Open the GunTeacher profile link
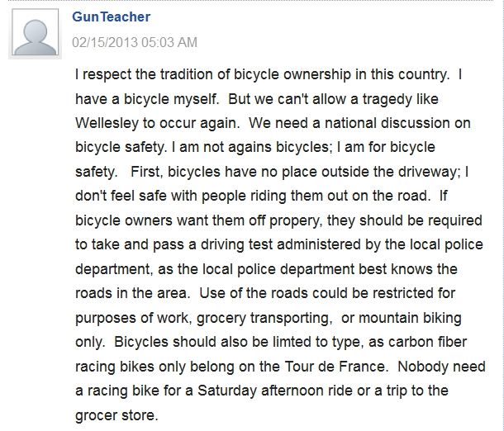The image size is (504, 431). (x=112, y=17)
